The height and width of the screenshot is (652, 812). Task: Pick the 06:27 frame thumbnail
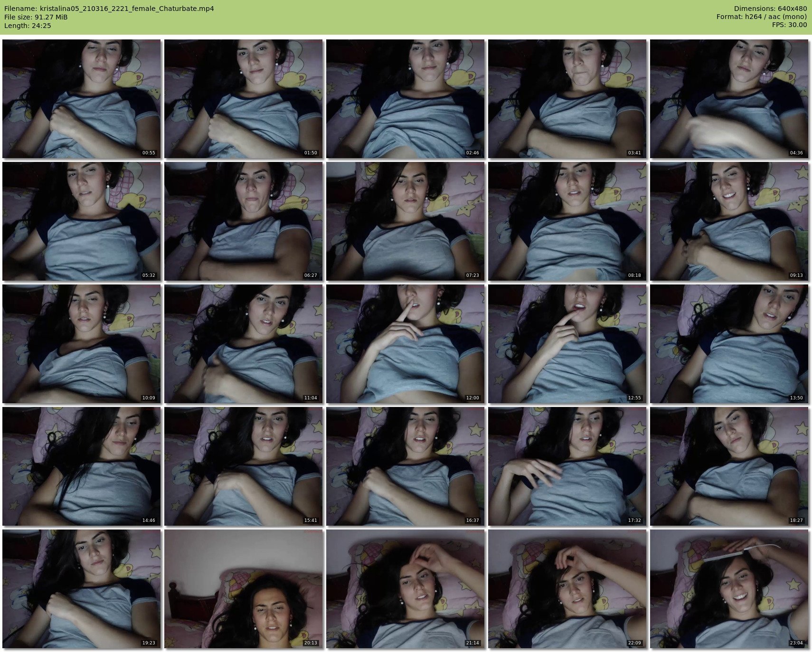pos(243,221)
